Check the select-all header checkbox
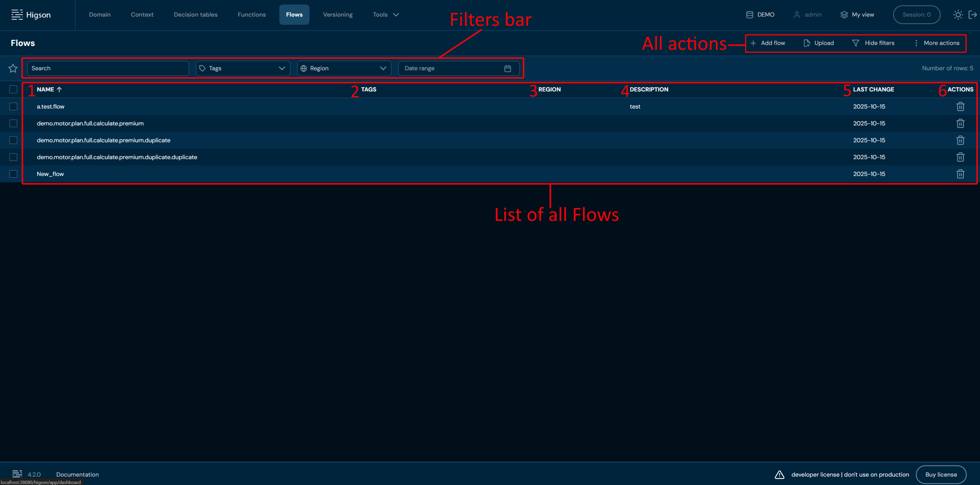980x485 pixels. [x=13, y=89]
